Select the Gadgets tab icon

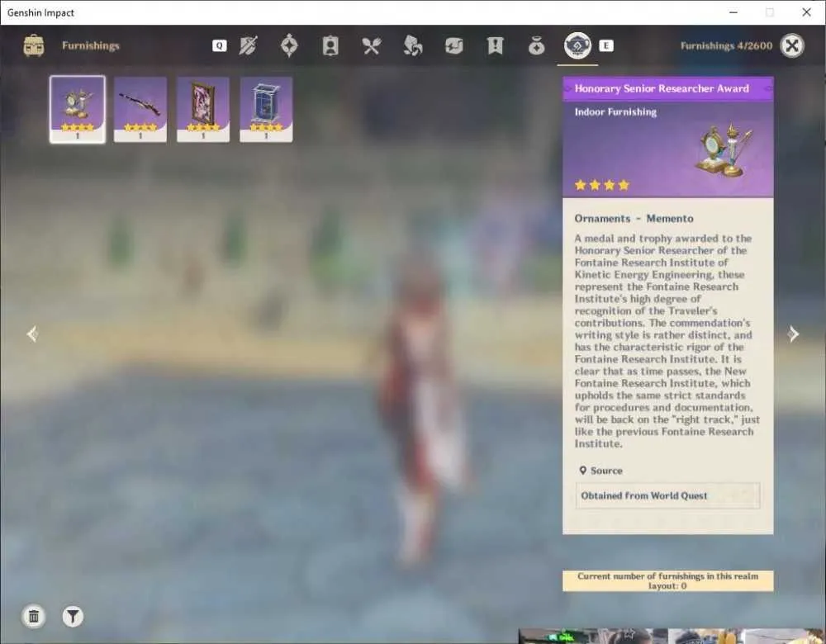pos(453,45)
